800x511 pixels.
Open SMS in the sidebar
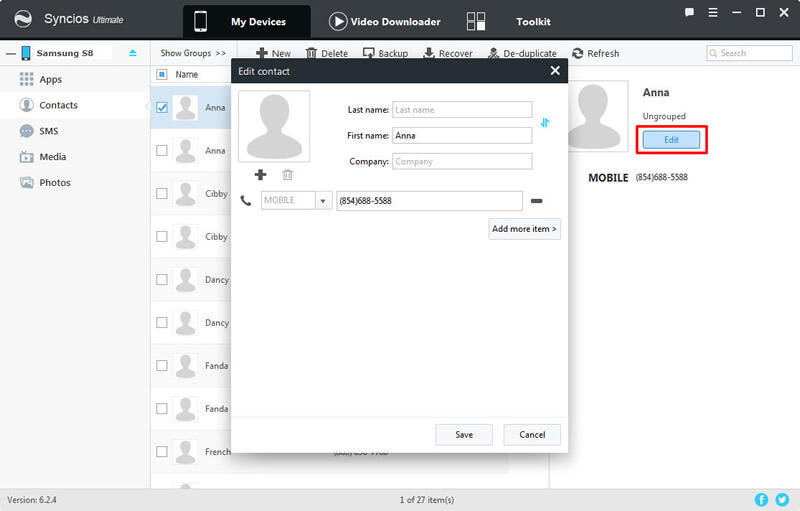point(50,131)
